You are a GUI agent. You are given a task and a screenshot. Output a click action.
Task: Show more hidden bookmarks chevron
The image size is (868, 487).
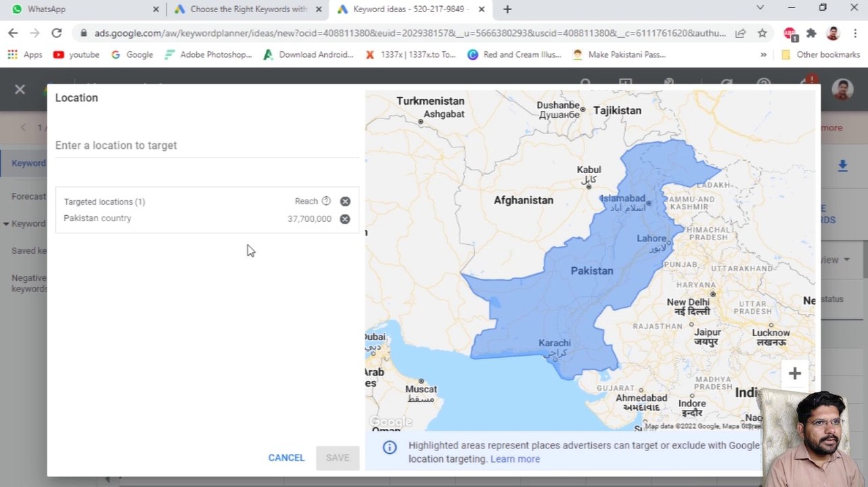coord(764,55)
